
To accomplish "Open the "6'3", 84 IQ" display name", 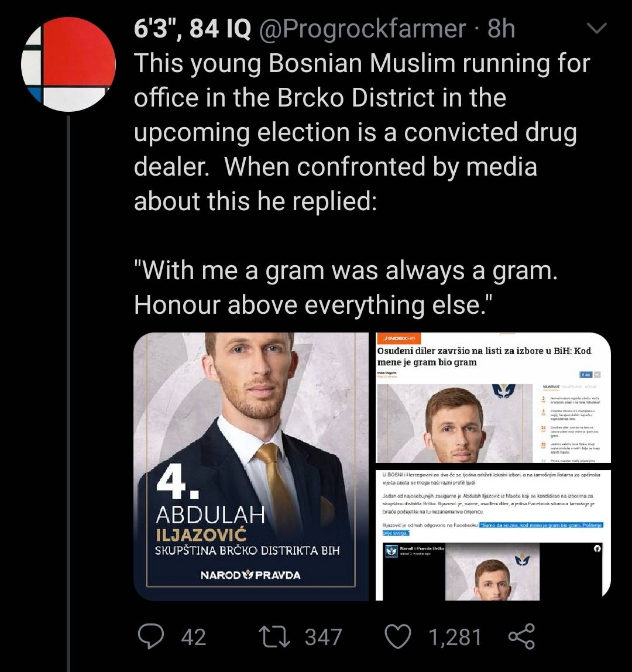I will 193,28.
